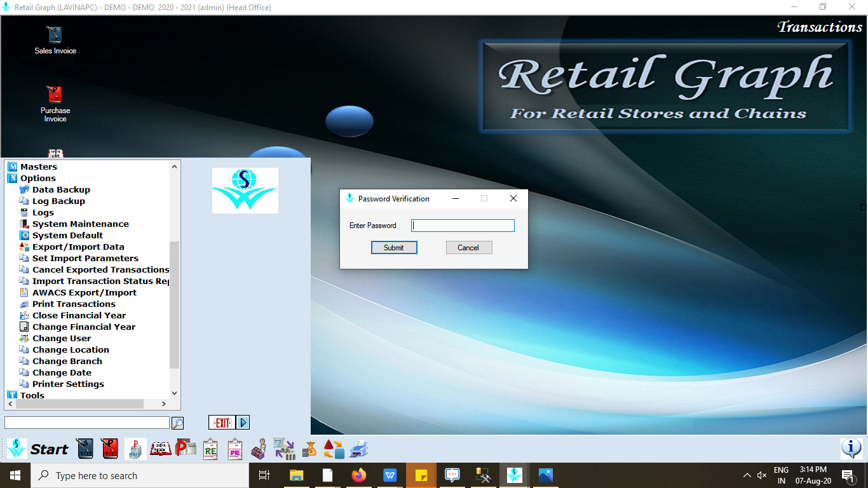Select Change Location menu entry
The height and width of the screenshot is (488, 868).
click(x=71, y=350)
